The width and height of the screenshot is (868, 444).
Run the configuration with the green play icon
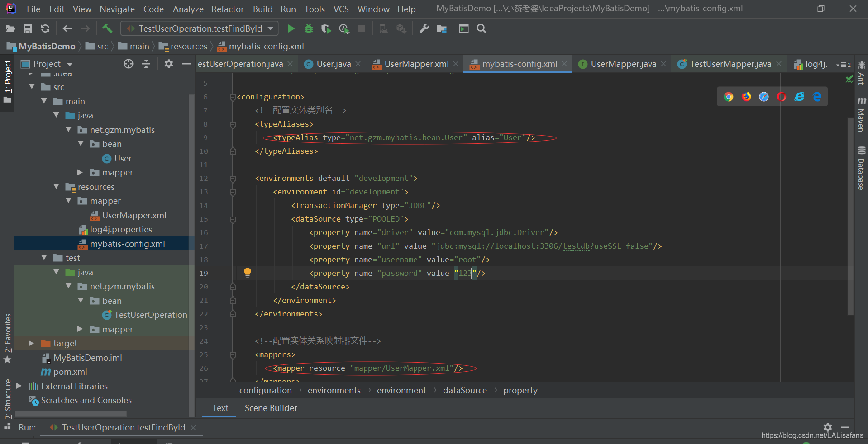[291, 29]
